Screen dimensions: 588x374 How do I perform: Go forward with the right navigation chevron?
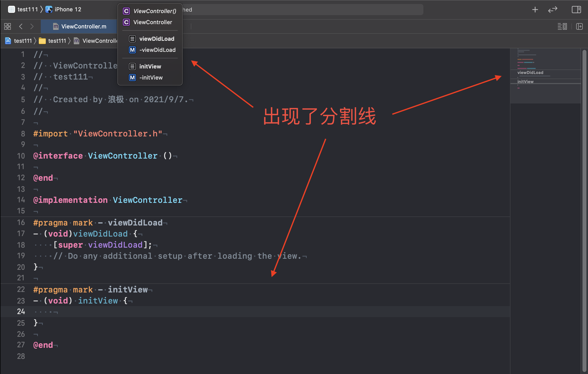[x=32, y=26]
